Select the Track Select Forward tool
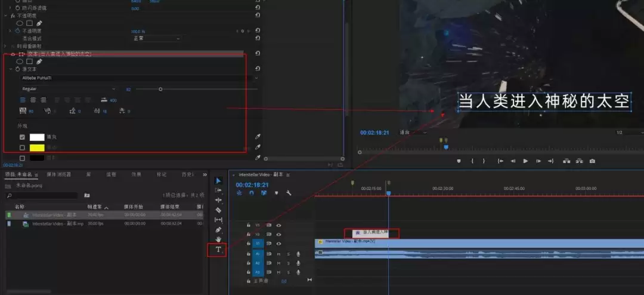 click(x=218, y=190)
